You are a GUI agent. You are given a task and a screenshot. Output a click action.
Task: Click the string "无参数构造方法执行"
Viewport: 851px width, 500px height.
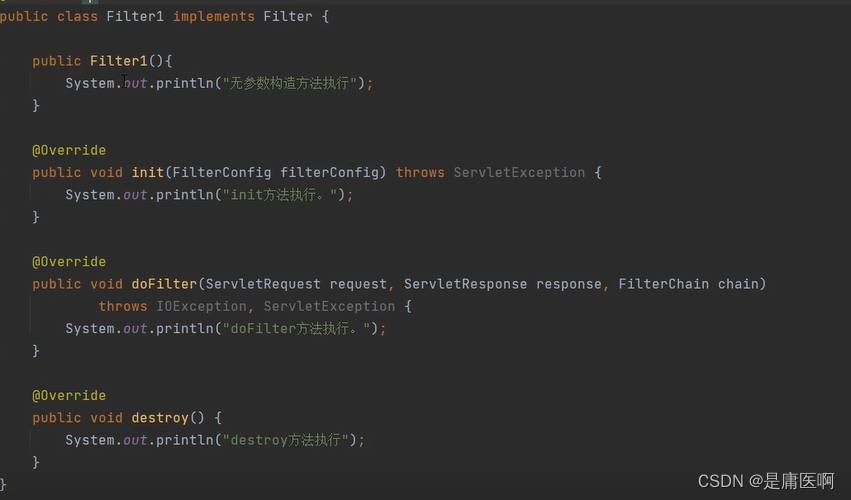pos(290,83)
